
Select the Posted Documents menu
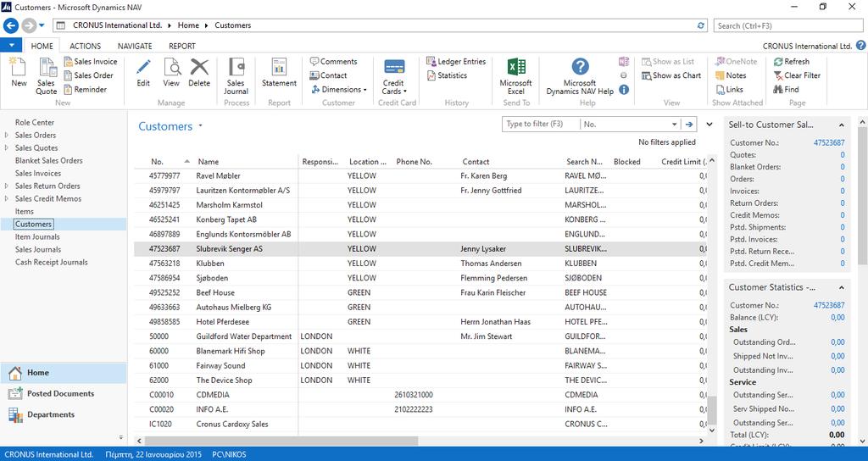63,393
